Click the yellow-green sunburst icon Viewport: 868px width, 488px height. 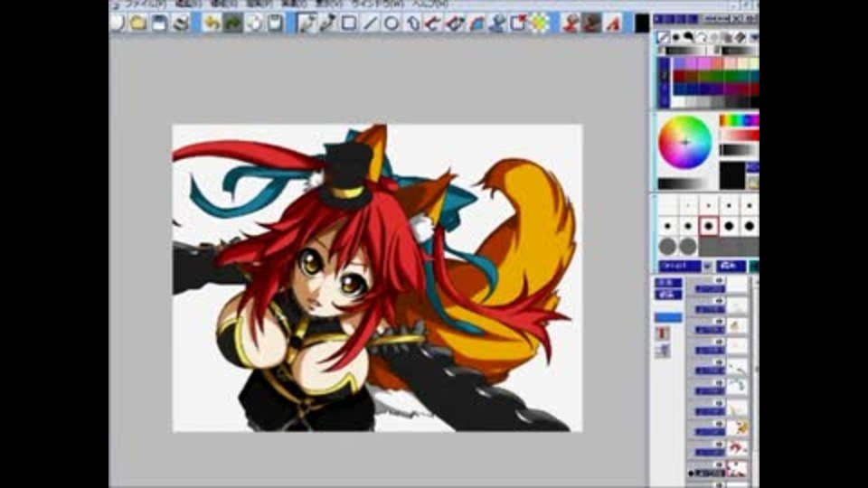coord(540,23)
